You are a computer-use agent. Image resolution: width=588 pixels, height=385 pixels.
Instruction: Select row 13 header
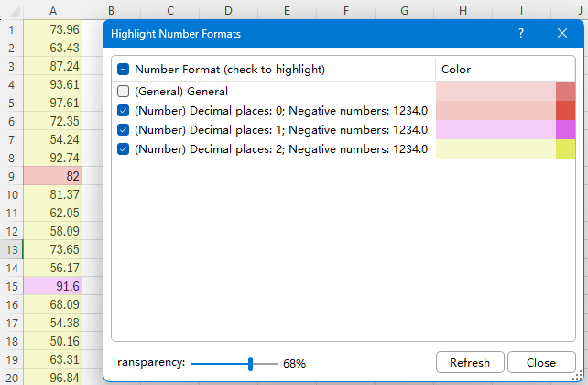click(x=11, y=249)
